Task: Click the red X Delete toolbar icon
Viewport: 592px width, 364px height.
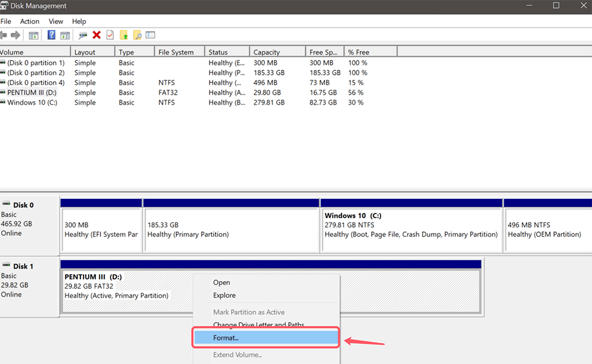Action: 96,36
